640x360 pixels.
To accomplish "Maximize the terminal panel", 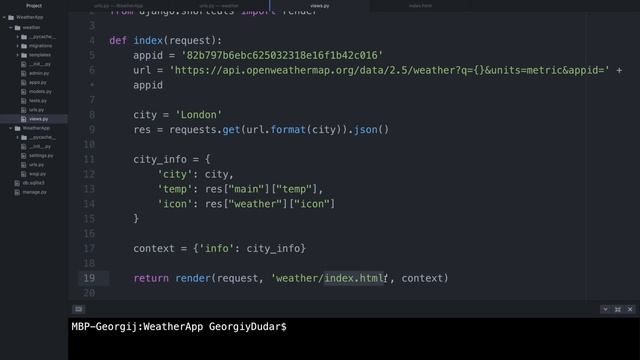I will [618, 309].
